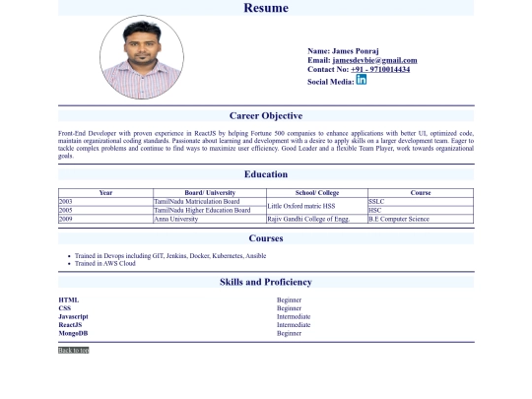This screenshot has width=532, height=399.
Task: Follow the Back to top link
Action: coord(73,350)
